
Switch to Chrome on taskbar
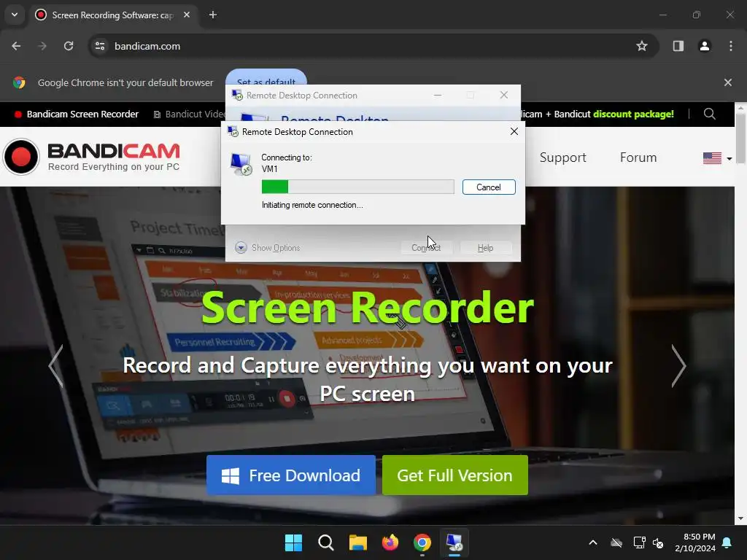click(422, 542)
